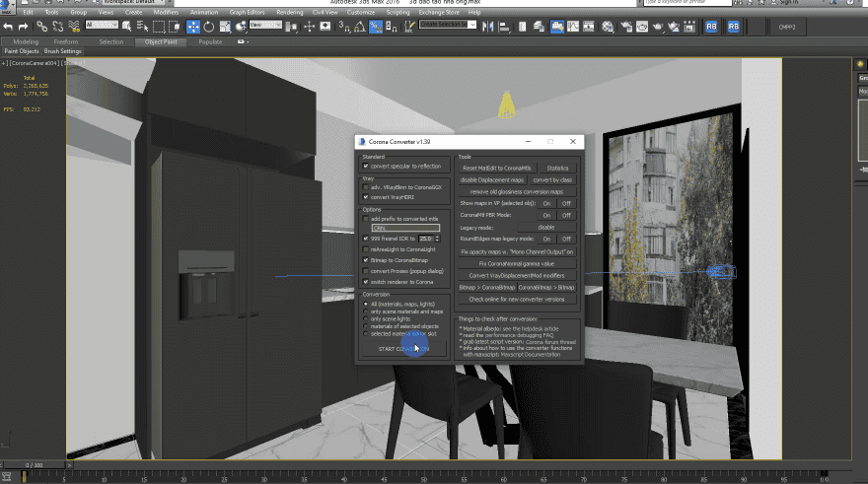Open the Curve Editor icon

click(x=573, y=27)
